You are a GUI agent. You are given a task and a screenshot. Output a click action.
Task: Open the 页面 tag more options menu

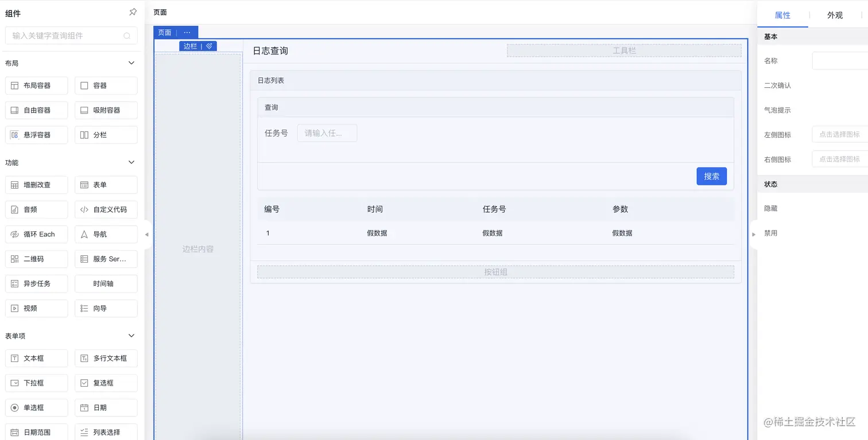click(x=187, y=33)
